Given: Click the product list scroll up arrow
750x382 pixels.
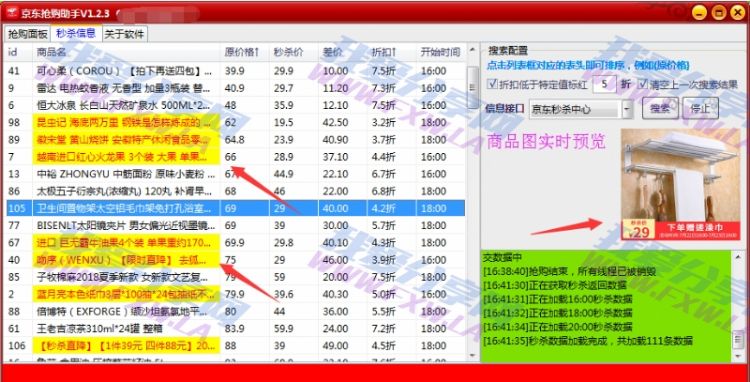Looking at the screenshot, I should 472,50.
